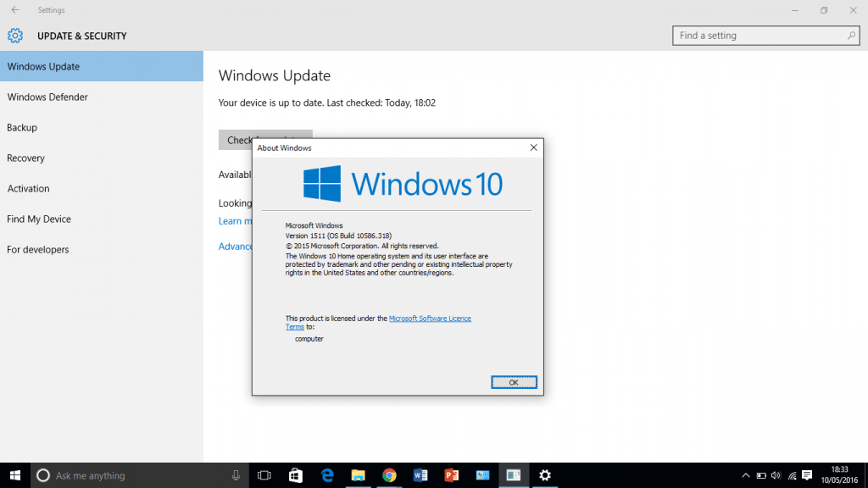The image size is (868, 488).
Task: Select the Settings gear on the taskbar
Action: (545, 475)
